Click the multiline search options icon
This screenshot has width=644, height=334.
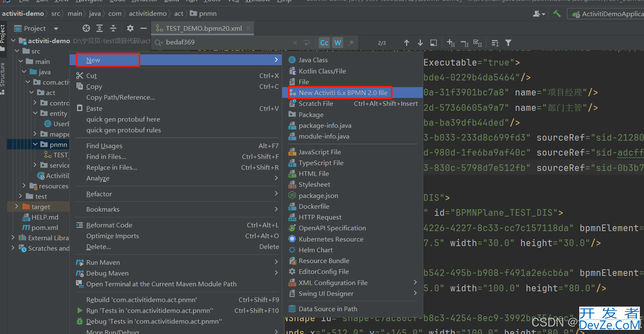click(x=495, y=43)
